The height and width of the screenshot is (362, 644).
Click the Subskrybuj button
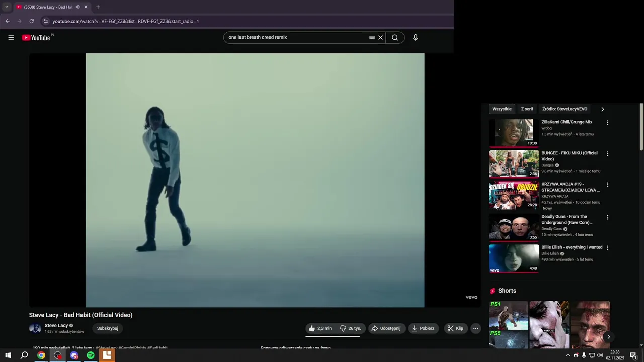click(108, 328)
